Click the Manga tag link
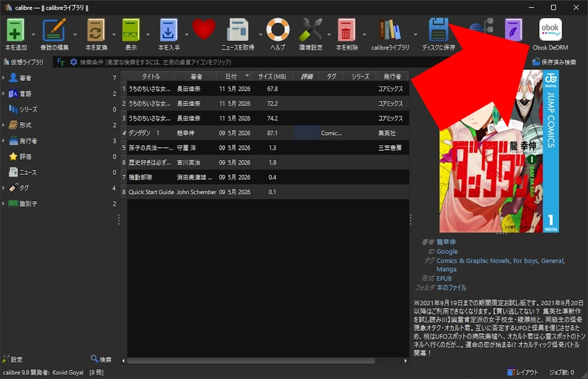Viewport: 588px width, 379px height. point(447,269)
